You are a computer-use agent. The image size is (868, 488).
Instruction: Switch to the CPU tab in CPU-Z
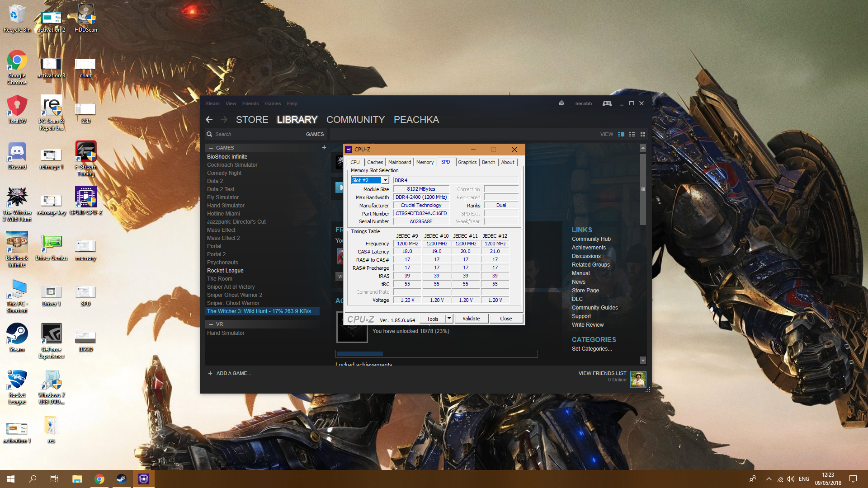click(355, 162)
